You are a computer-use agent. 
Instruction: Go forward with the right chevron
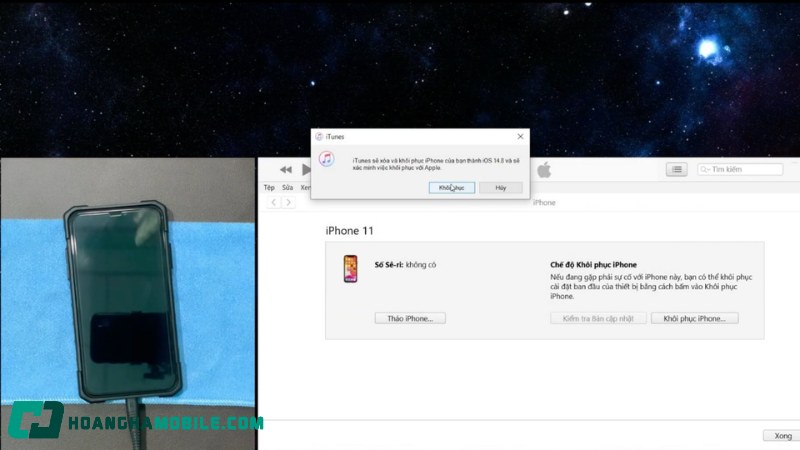(x=288, y=203)
